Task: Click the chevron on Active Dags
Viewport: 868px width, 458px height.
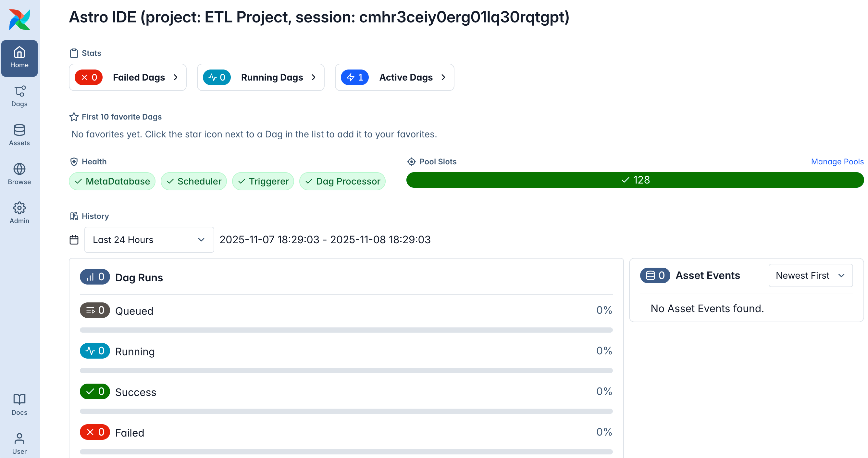Action: point(443,78)
